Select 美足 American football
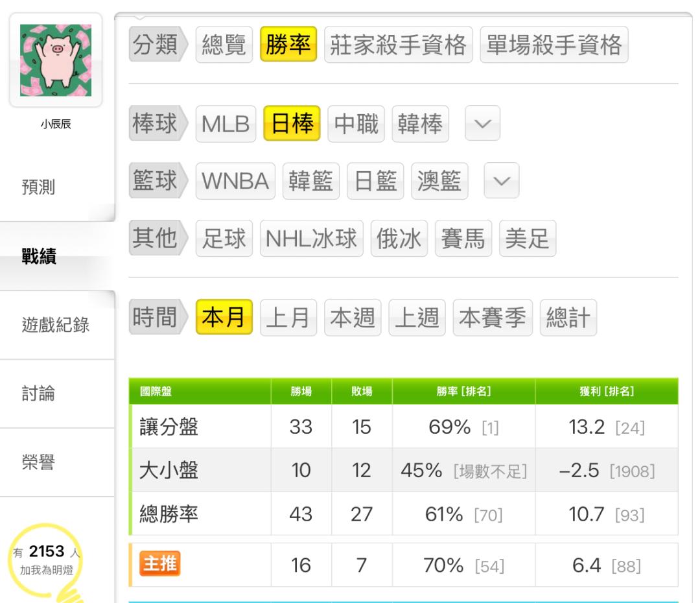Screen dimensions: 700x603 (528, 238)
